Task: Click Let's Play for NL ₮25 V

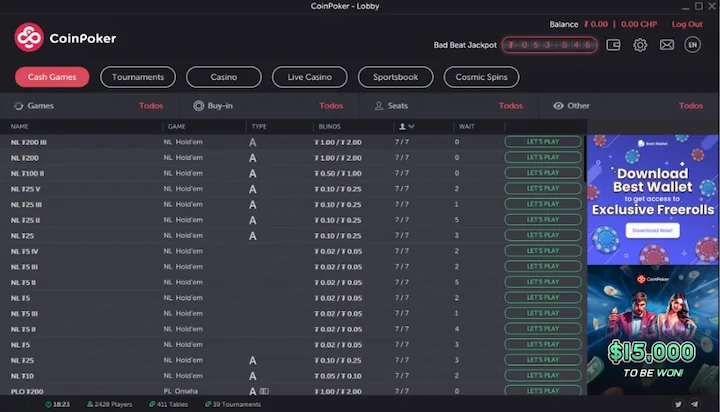Action: tap(543, 189)
